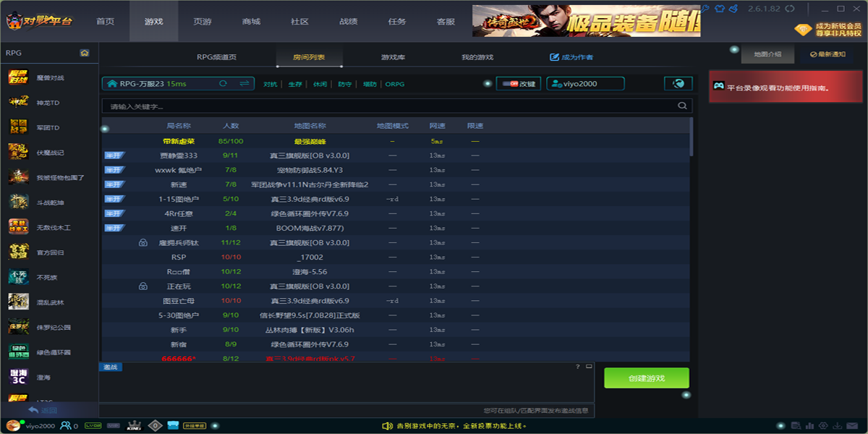Click the blue cleanup brush icon
Image resolution: width=868 pixels, height=434 pixels.
pyautogui.click(x=733, y=9)
